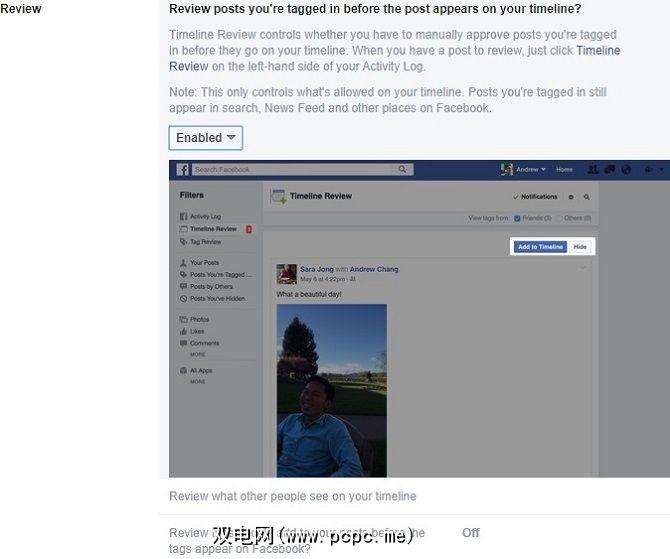Click the search magnifier in Facebook bar

click(402, 169)
